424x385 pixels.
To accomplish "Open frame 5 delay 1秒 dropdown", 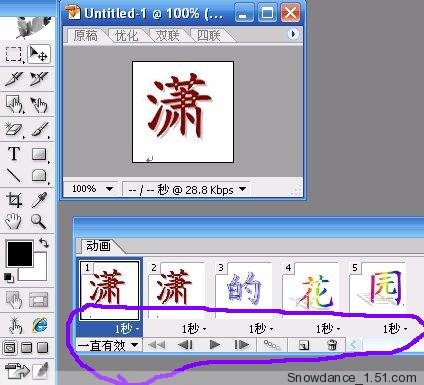I will (395, 329).
